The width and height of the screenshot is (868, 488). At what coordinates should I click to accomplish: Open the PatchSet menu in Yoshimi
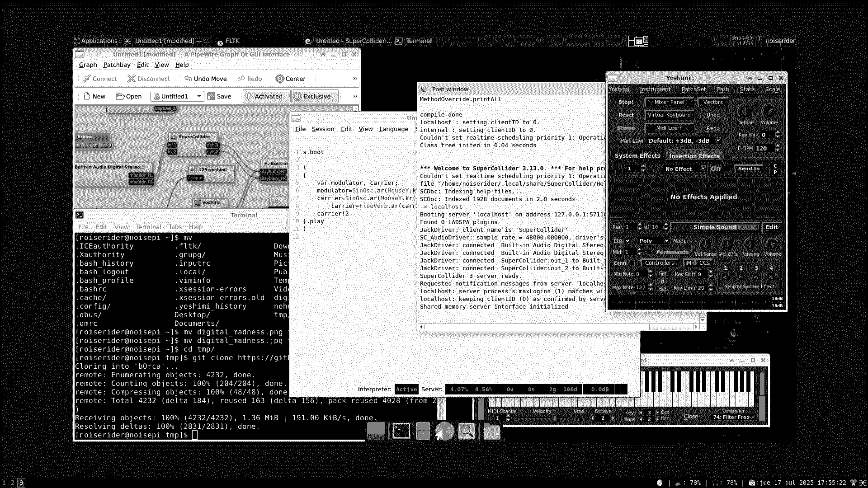(x=693, y=89)
